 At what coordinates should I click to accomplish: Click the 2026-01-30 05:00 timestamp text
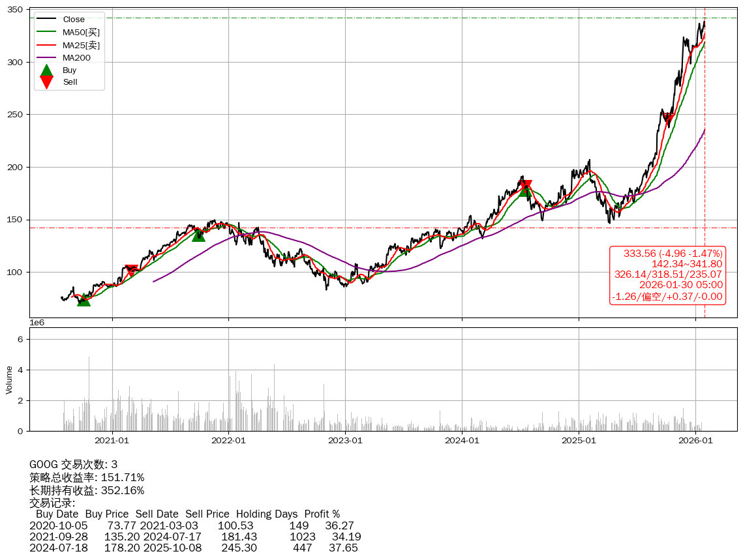pos(680,285)
